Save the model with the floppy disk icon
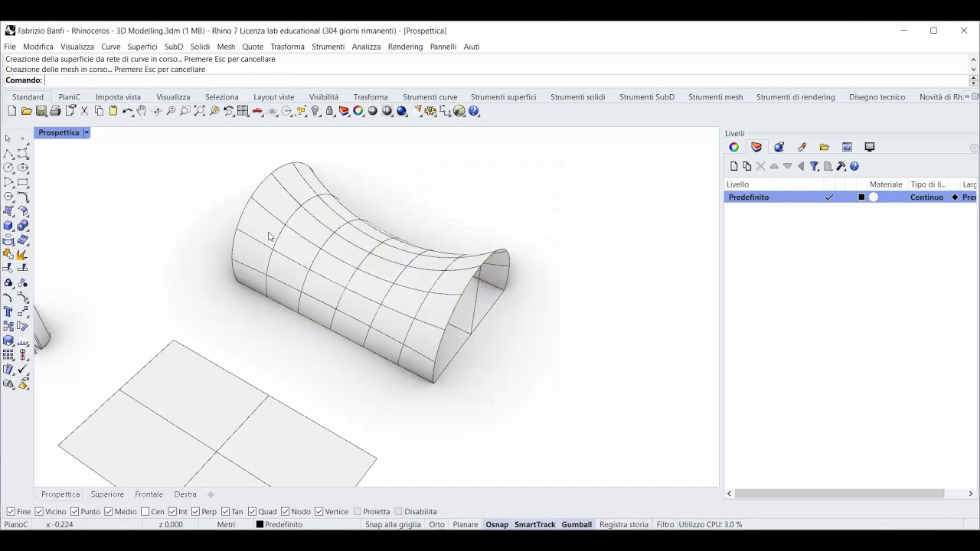This screenshot has height=551, width=980. point(41,111)
